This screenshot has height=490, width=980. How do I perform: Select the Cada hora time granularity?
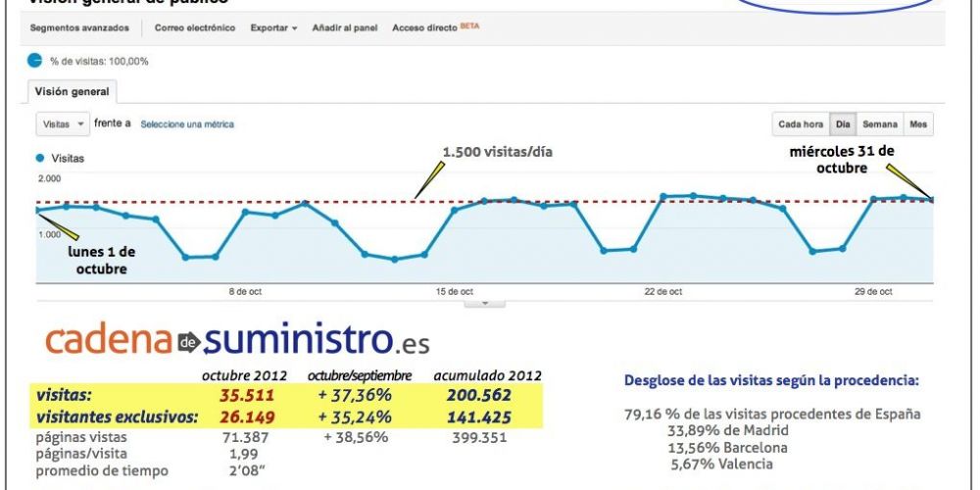pyautogui.click(x=800, y=124)
